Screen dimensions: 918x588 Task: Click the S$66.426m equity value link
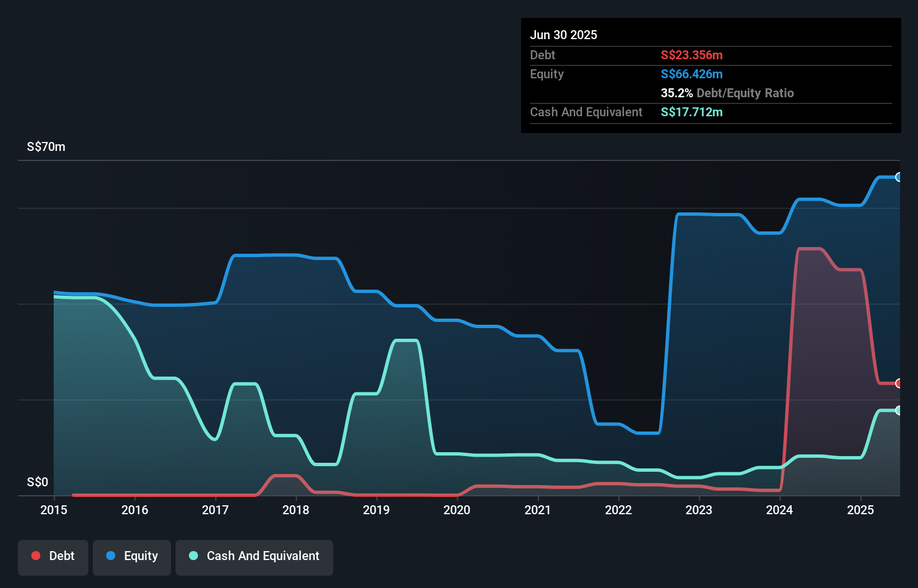(692, 74)
